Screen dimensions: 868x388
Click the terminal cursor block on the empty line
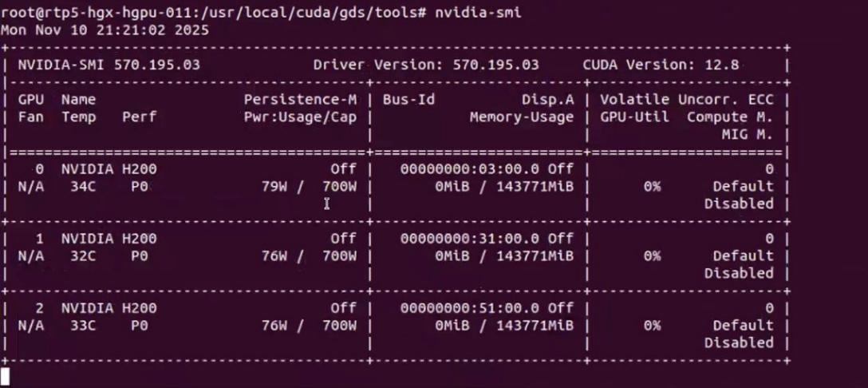pyautogui.click(x=5, y=377)
